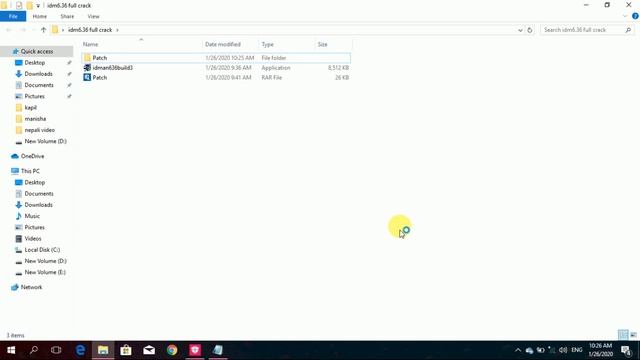Click idm6.36 full crack in address path

[90, 30]
